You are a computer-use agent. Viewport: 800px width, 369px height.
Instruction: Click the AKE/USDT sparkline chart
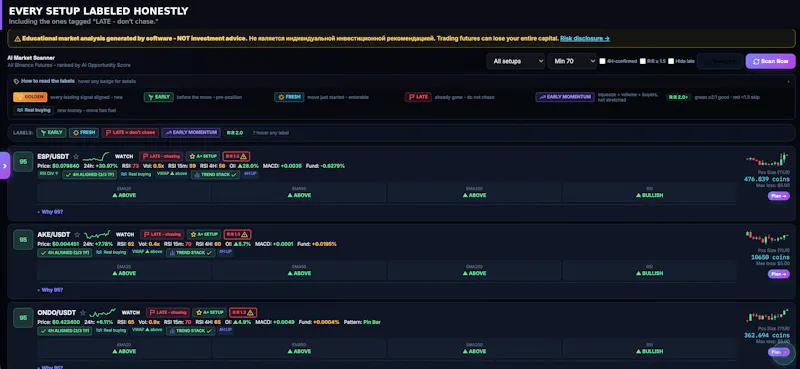[97, 234]
